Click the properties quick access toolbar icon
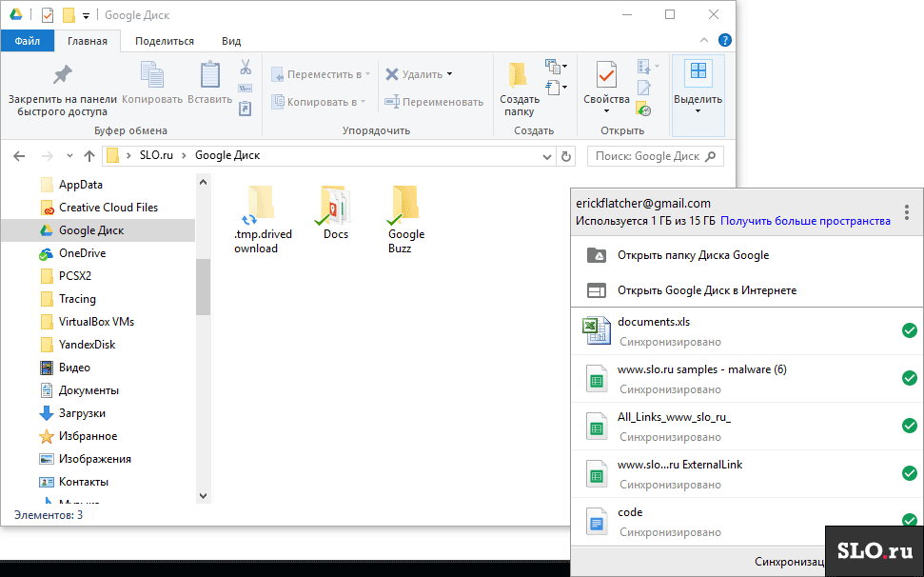Viewport: 924px width, 577px height. pyautogui.click(x=48, y=15)
